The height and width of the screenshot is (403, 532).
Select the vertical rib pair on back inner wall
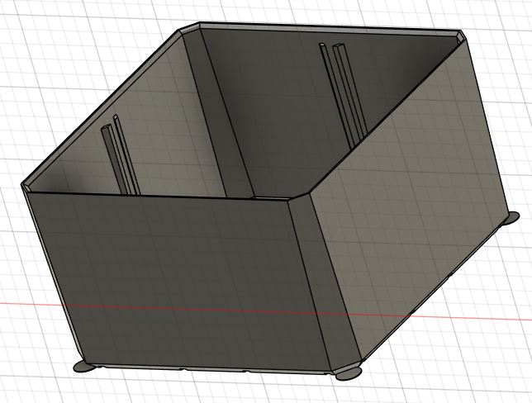(343, 96)
